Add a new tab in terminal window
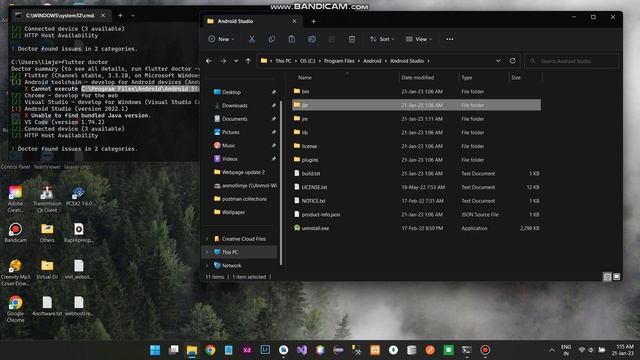The image size is (640, 360). click(120, 16)
